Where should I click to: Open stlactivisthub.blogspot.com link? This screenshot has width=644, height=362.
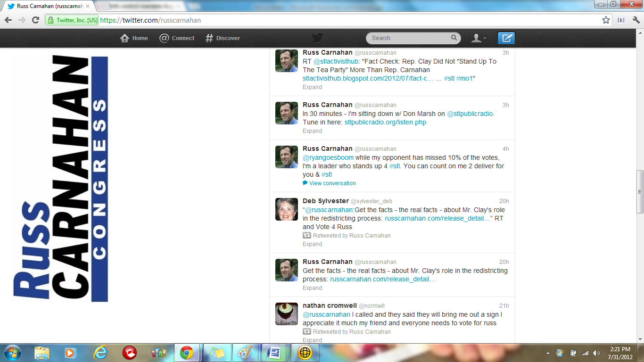[x=368, y=78]
